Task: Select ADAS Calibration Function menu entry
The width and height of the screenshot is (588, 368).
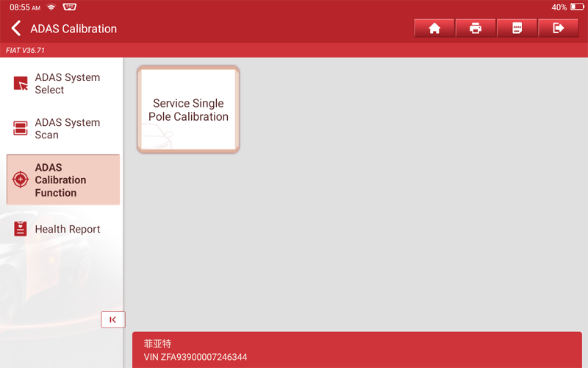Action: [x=63, y=180]
